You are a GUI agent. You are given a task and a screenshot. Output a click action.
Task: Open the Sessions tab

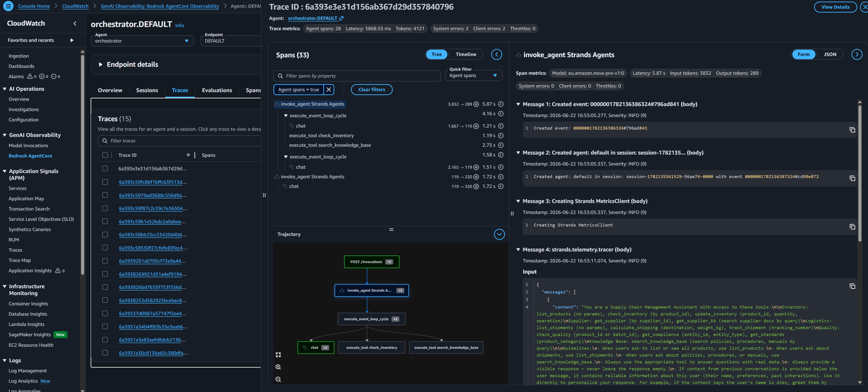point(147,90)
